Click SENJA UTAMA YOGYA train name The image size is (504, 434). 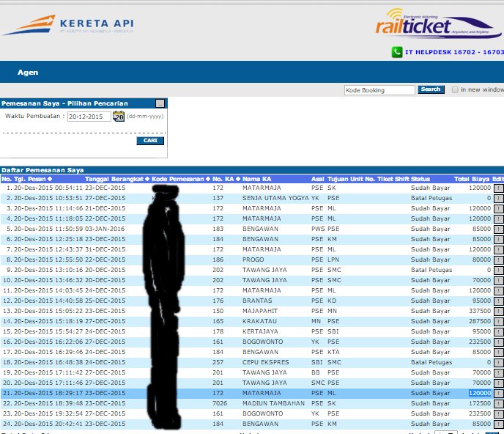tap(275, 198)
